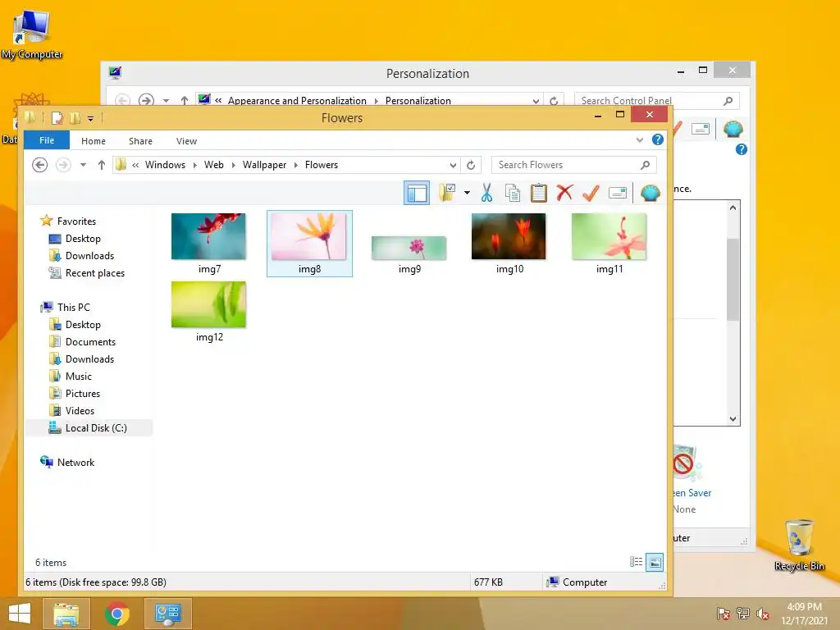This screenshot has height=630, width=840.
Task: Expand the folder options dropdown arrow
Action: pyautogui.click(x=467, y=193)
